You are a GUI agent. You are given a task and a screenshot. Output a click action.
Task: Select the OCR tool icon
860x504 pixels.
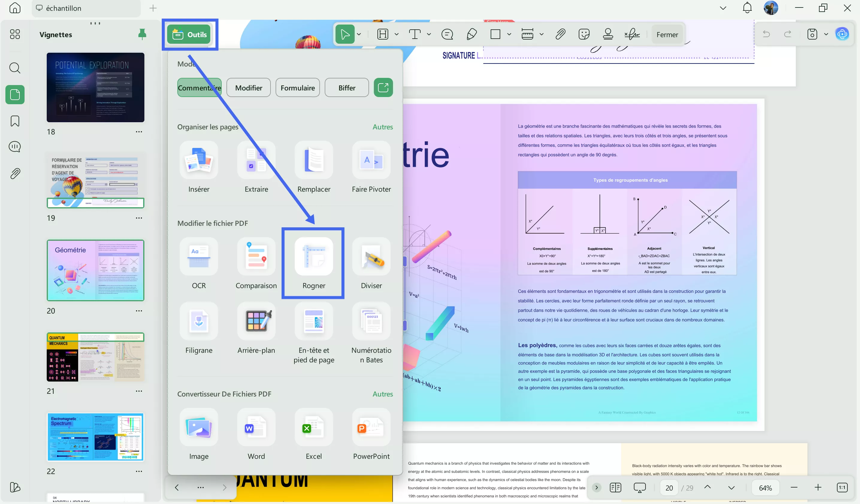pyautogui.click(x=199, y=257)
